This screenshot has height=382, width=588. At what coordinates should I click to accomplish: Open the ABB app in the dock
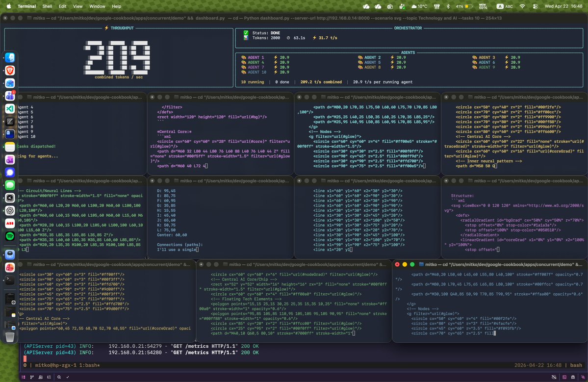10,224
